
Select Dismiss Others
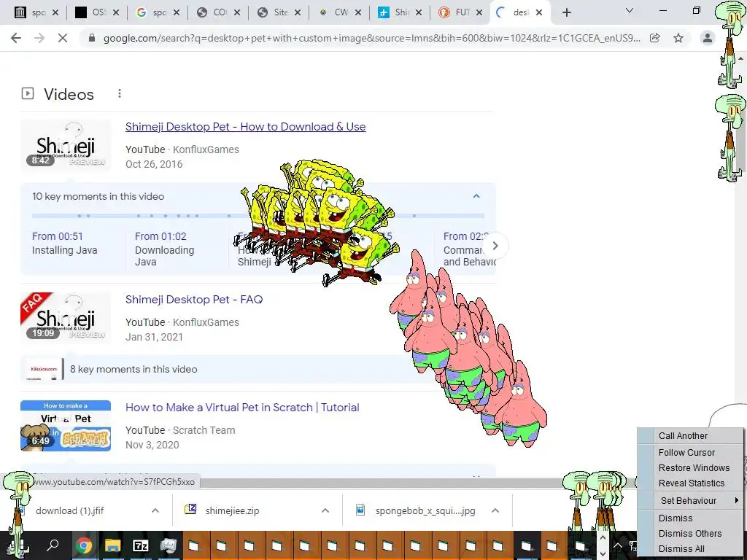click(690, 533)
